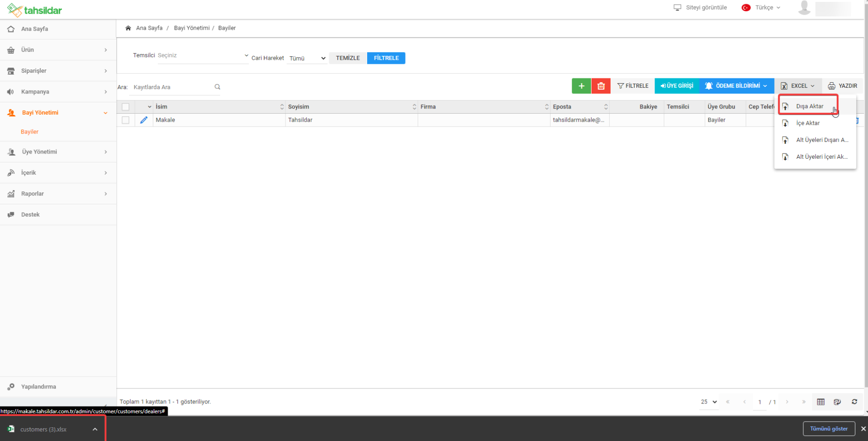Click the Bayi Yönetimi user icon

(11, 113)
